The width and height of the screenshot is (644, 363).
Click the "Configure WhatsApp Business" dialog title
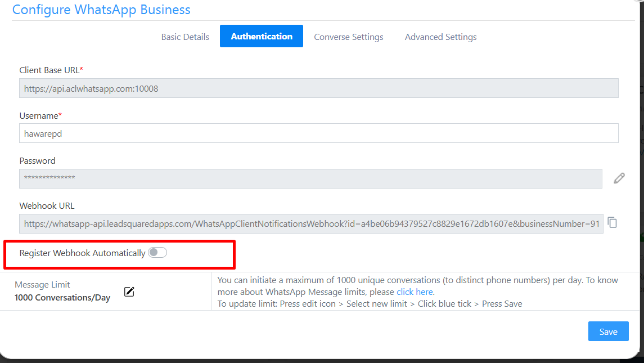[x=101, y=10]
